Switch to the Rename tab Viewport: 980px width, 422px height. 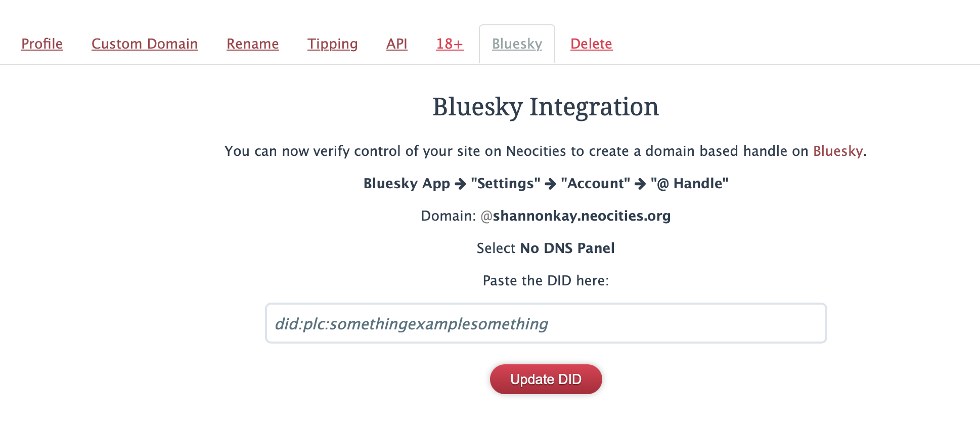[x=253, y=44]
